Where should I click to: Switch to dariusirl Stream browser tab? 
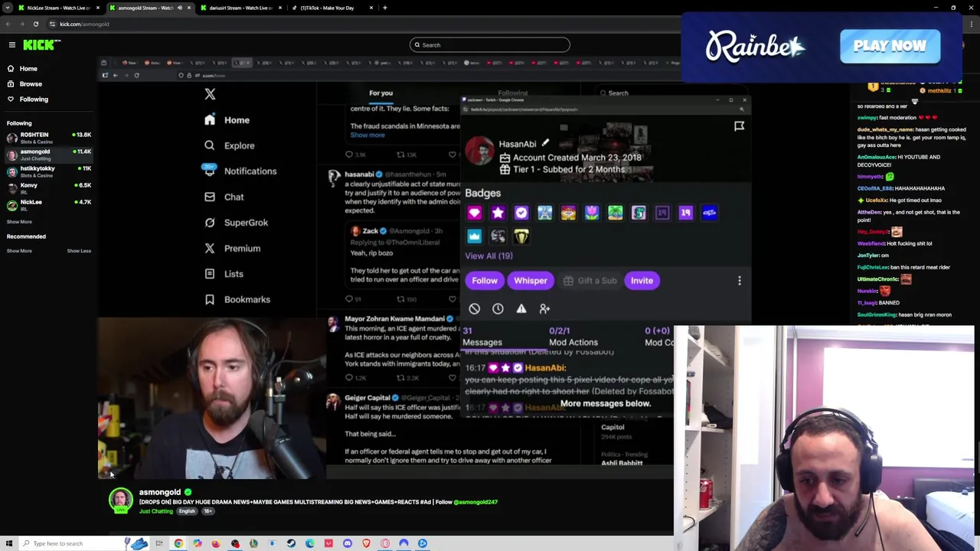pos(240,8)
